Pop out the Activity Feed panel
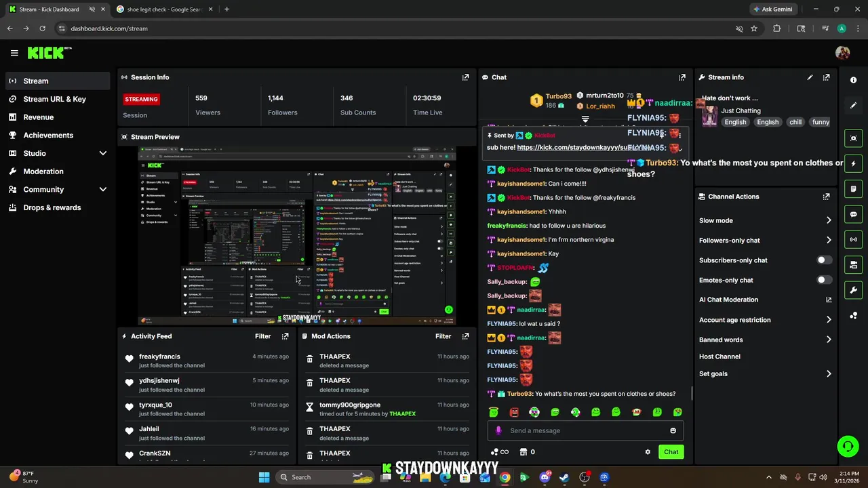The width and height of the screenshot is (868, 488). coord(285,336)
